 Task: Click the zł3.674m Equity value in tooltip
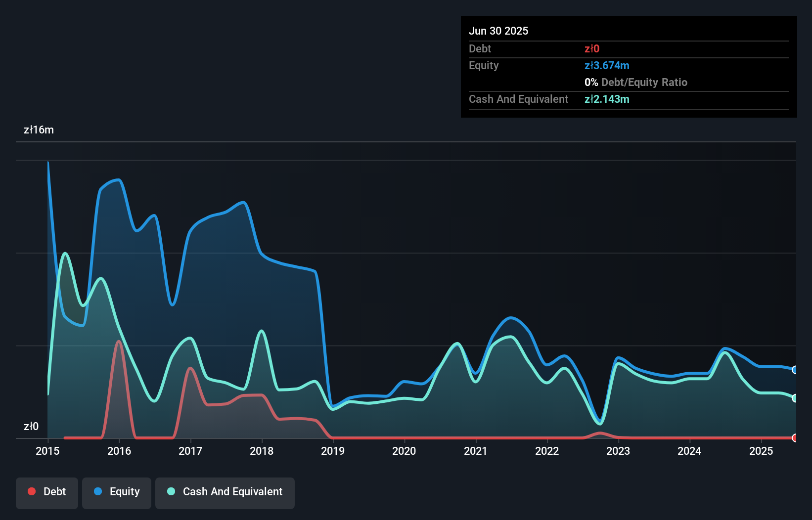(x=607, y=65)
